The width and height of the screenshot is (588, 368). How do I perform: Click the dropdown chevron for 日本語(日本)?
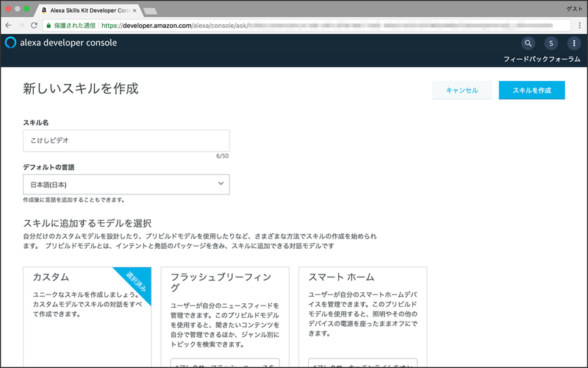(x=221, y=183)
